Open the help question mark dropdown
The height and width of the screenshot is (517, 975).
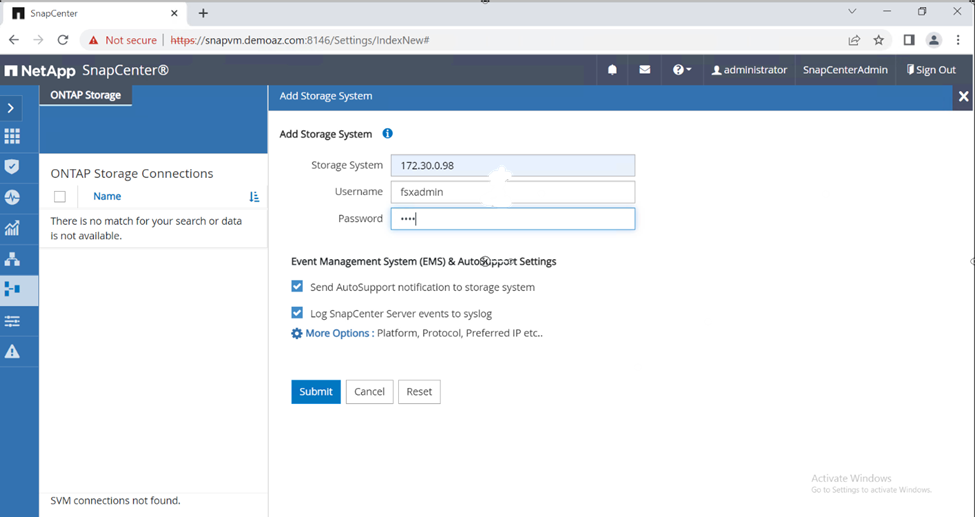tap(682, 70)
